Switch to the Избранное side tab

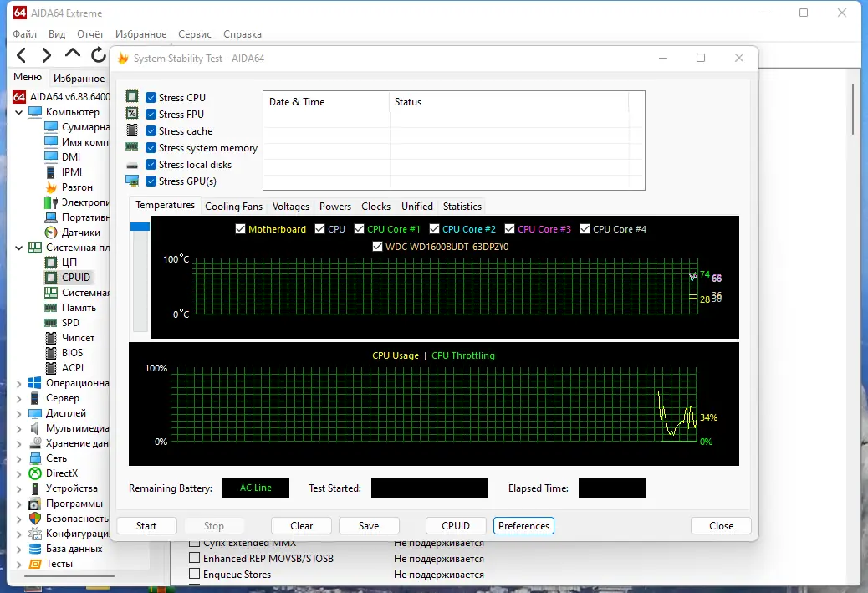coord(79,78)
